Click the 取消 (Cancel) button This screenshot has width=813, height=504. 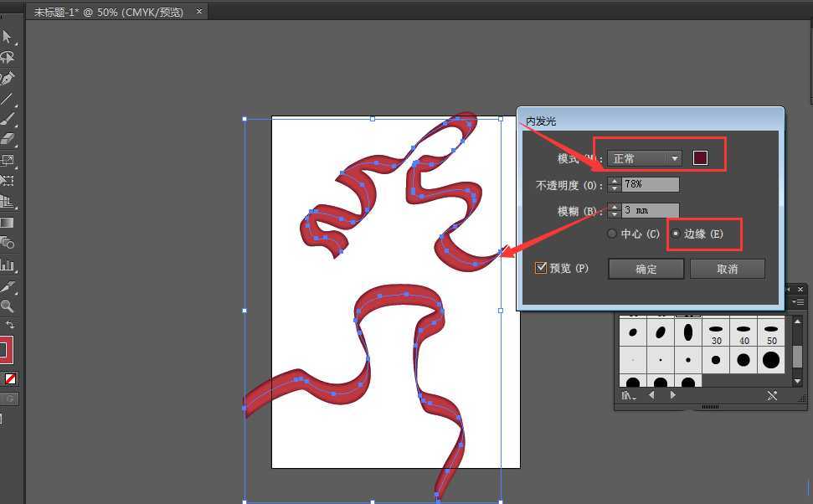click(x=727, y=268)
